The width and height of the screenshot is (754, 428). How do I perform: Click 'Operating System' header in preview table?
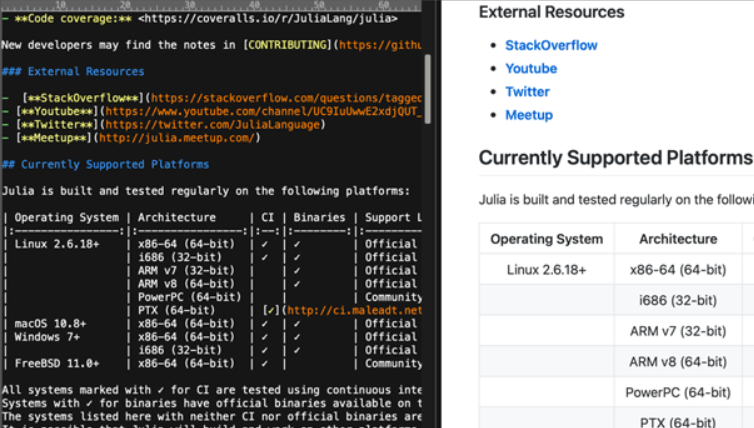click(546, 239)
